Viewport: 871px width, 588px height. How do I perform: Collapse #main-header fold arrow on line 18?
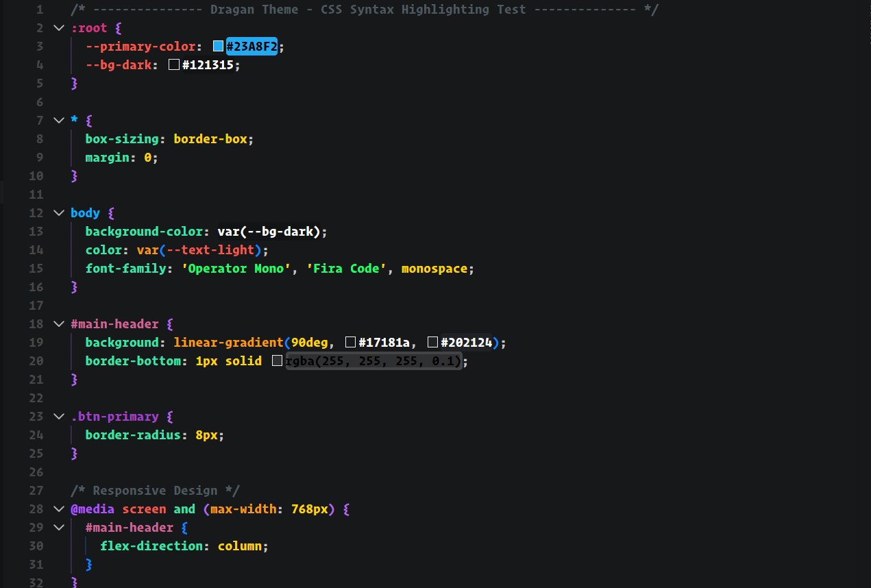(x=58, y=324)
